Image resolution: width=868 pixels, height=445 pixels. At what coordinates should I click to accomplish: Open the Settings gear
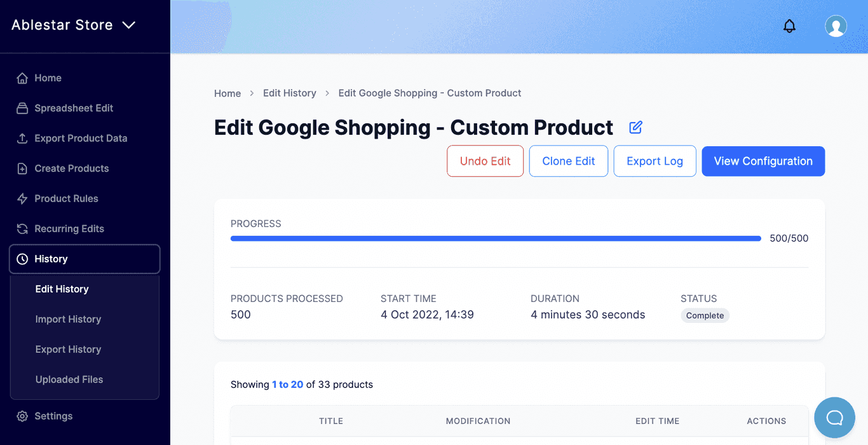(22, 416)
